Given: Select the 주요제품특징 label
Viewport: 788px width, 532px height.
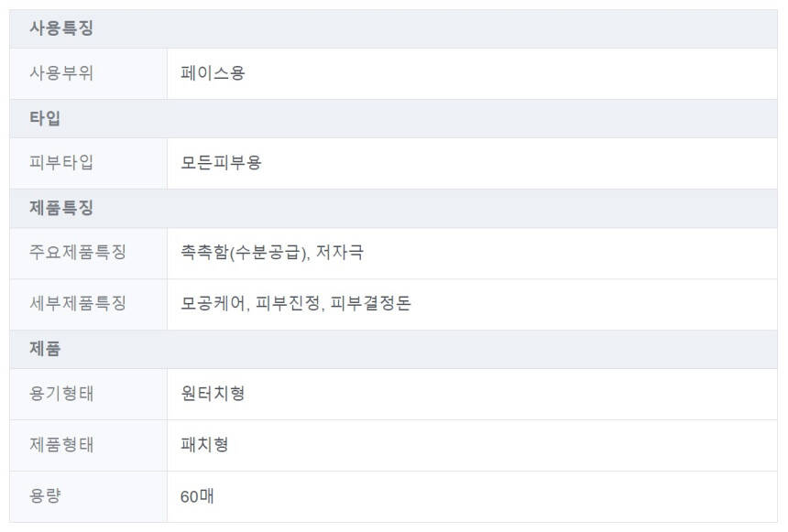Looking at the screenshot, I should click(x=78, y=253).
